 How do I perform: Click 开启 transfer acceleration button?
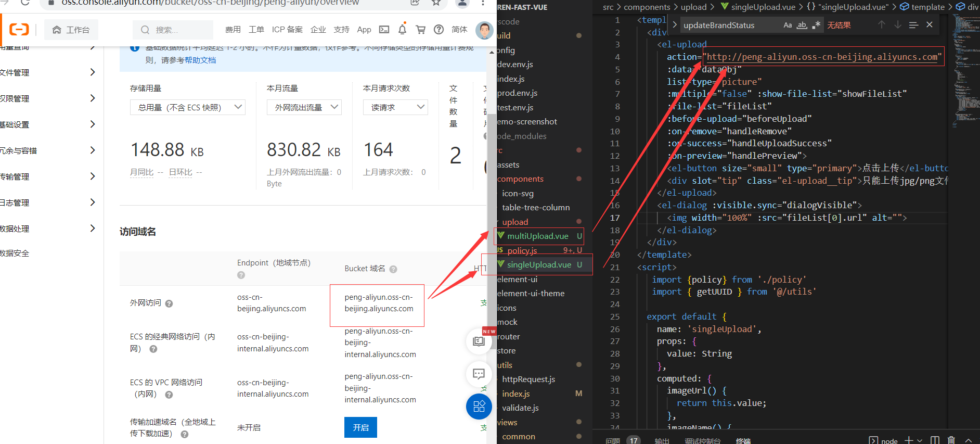point(360,427)
